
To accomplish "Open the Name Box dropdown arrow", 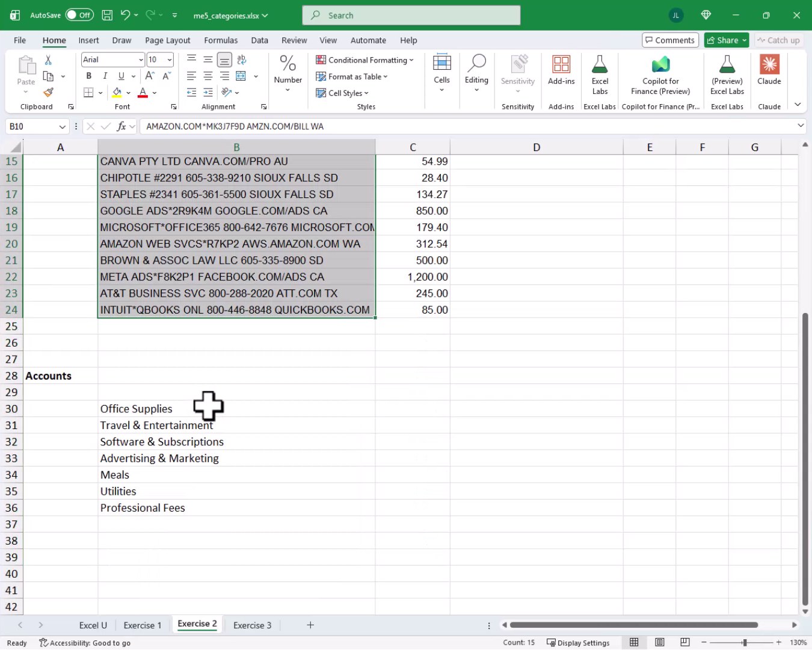I will tap(62, 126).
